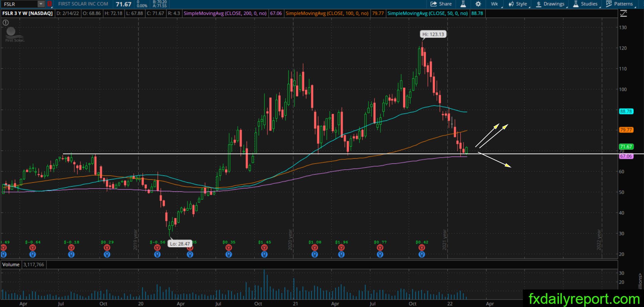Open the Patterns dropdown menu
The image size is (644, 307).
point(620,4)
